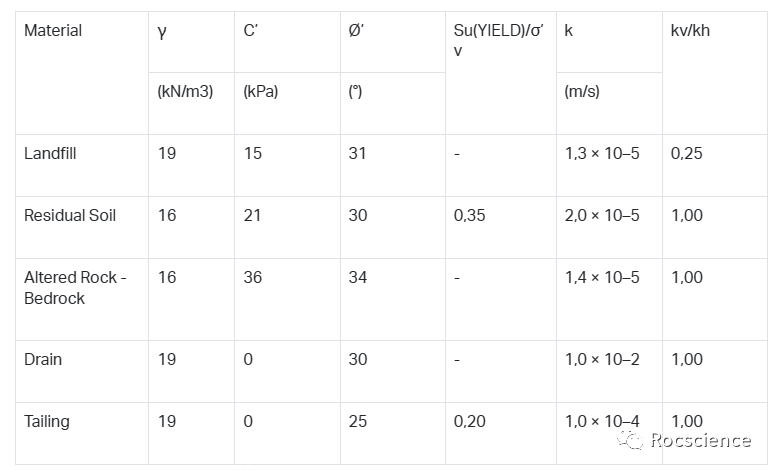Screen dimensions: 776x471
Task: Click the (kN/m3) unit cell
Action: click(x=185, y=92)
